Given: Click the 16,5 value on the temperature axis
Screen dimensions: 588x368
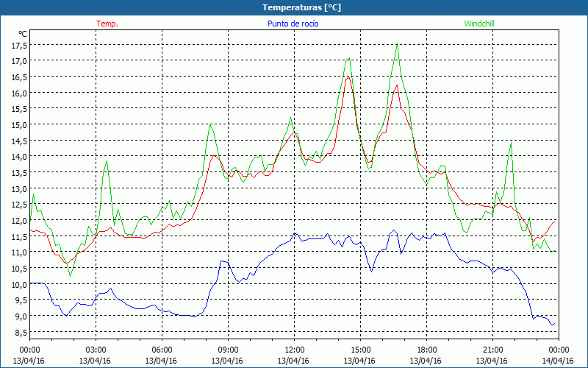Looking at the screenshot, I should click(20, 77).
